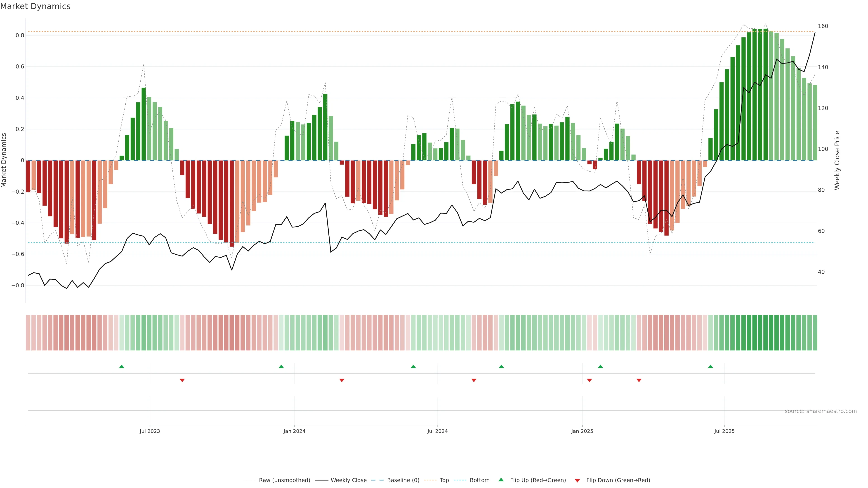Click the red flip-down marker at Jan 2025
The height and width of the screenshot is (488, 868).
pos(589,380)
